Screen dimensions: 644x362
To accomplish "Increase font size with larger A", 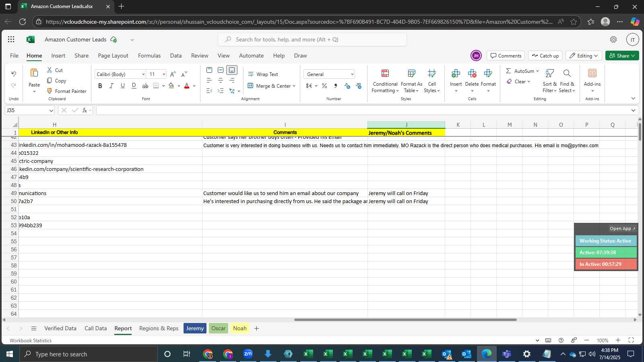I will [x=173, y=74].
